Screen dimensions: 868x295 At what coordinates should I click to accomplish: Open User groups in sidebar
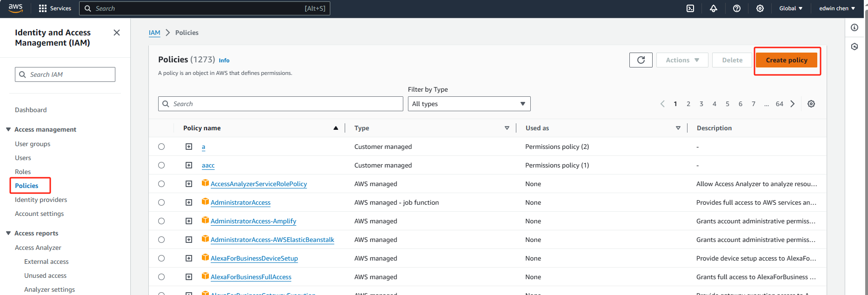click(x=33, y=144)
